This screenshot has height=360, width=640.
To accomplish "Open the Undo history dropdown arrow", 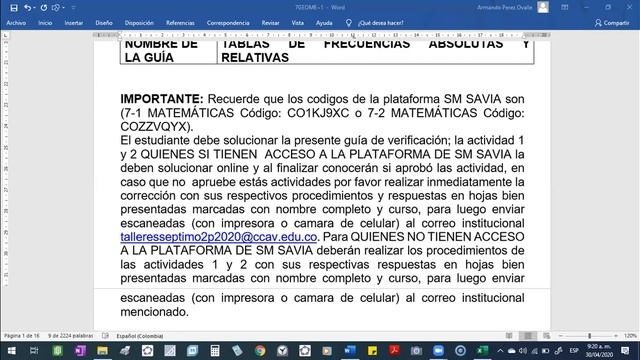I will click(x=34, y=8).
